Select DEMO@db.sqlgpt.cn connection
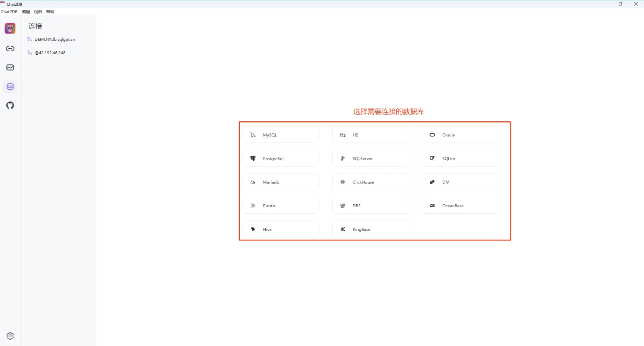644x346 pixels. point(55,39)
